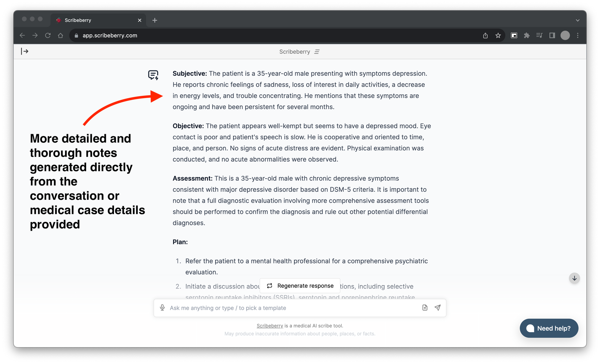Expand the tab search chevron
Screen dimensions: 600x364
577,20
